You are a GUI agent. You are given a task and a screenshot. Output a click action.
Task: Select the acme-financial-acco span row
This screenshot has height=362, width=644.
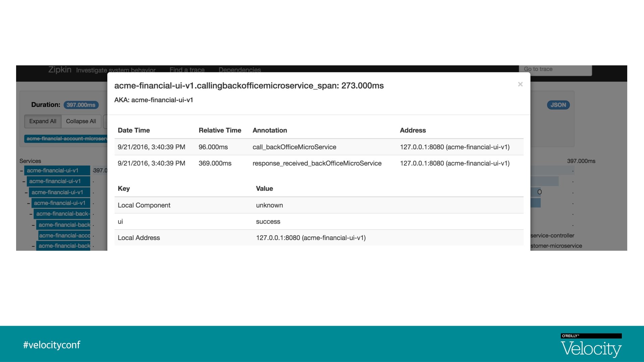pos(64,236)
